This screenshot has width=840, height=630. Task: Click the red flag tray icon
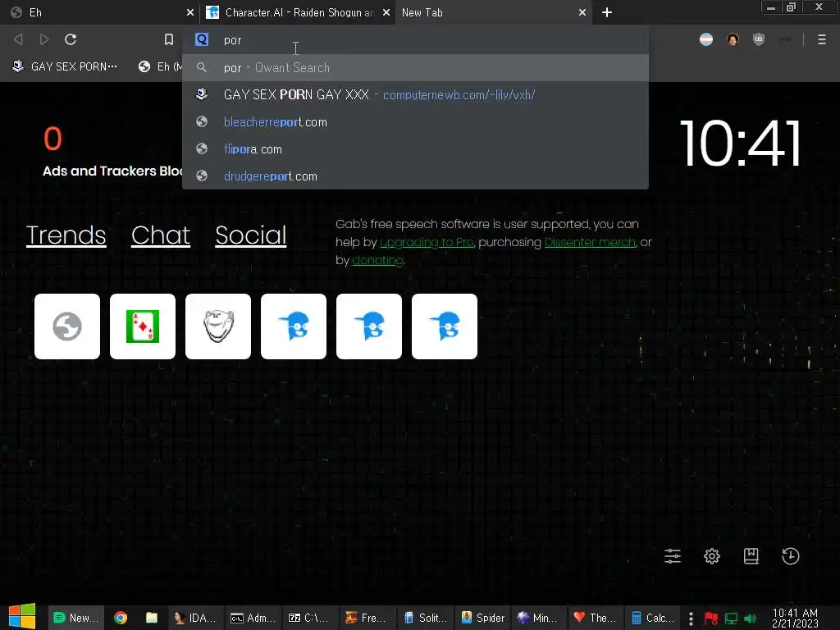click(x=711, y=619)
